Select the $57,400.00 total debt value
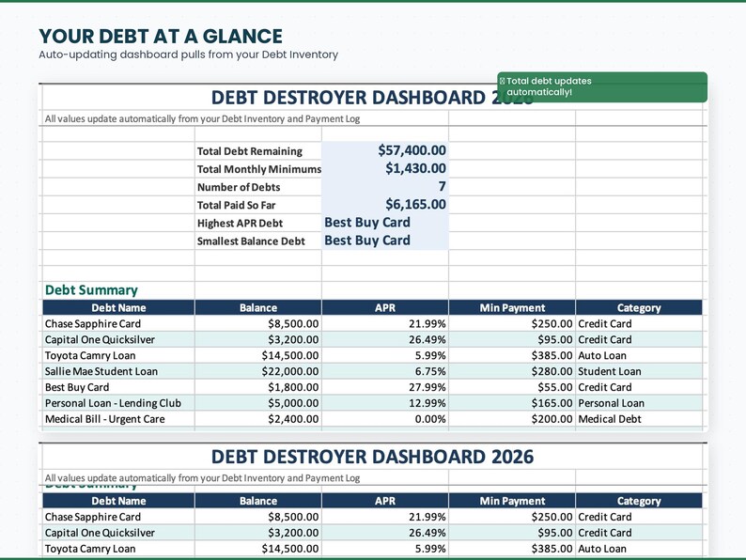The image size is (746, 560). pyautogui.click(x=385, y=150)
